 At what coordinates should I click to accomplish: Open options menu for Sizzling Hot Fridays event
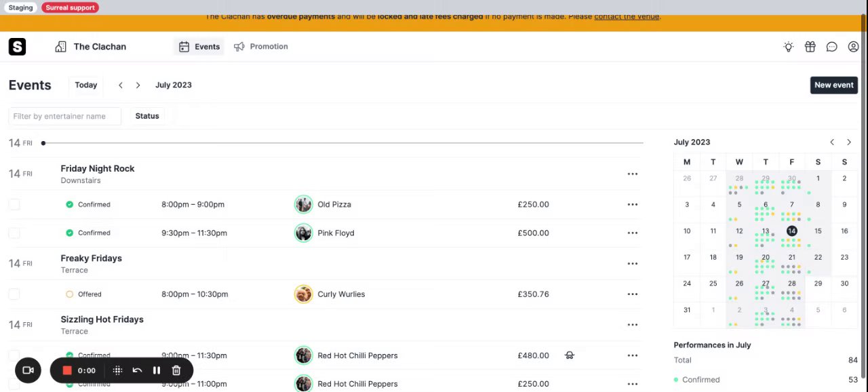click(x=633, y=324)
